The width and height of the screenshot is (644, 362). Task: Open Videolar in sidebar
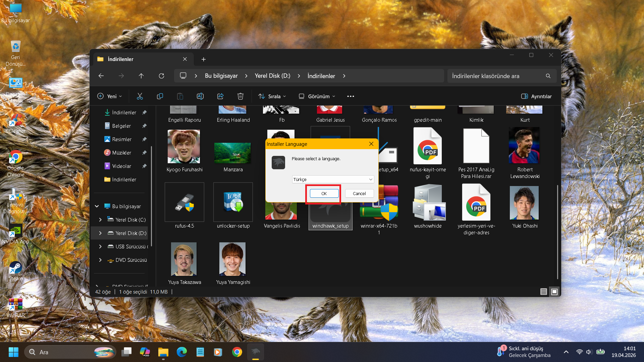pos(121,166)
